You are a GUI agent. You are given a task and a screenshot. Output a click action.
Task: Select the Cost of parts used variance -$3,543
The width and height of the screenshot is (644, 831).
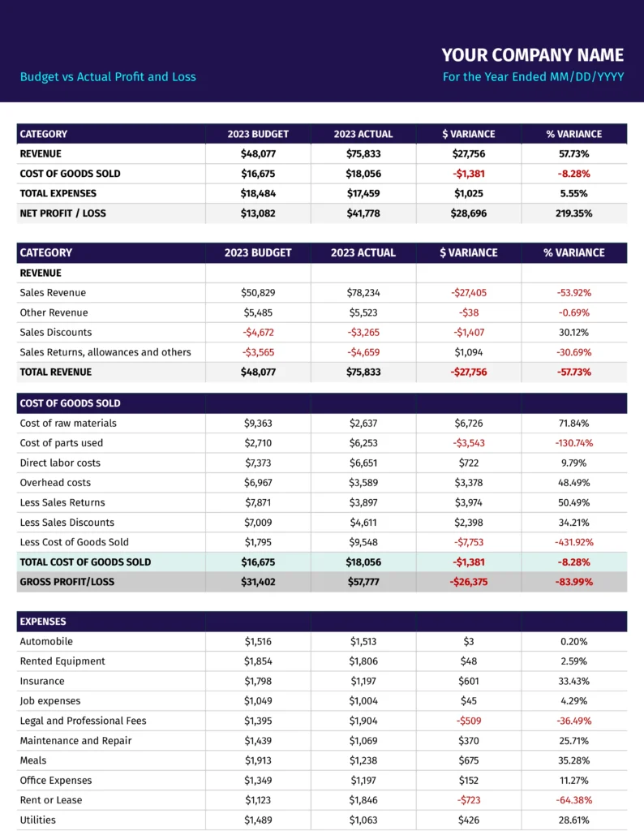[x=469, y=443]
